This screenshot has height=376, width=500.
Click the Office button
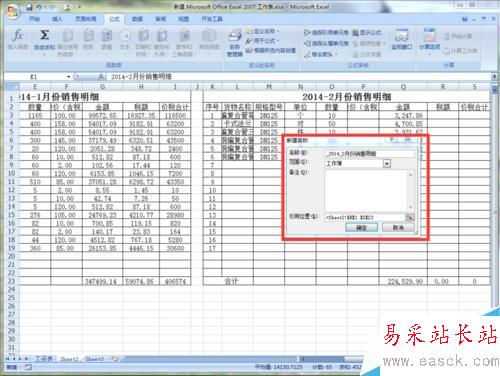click(13, 12)
